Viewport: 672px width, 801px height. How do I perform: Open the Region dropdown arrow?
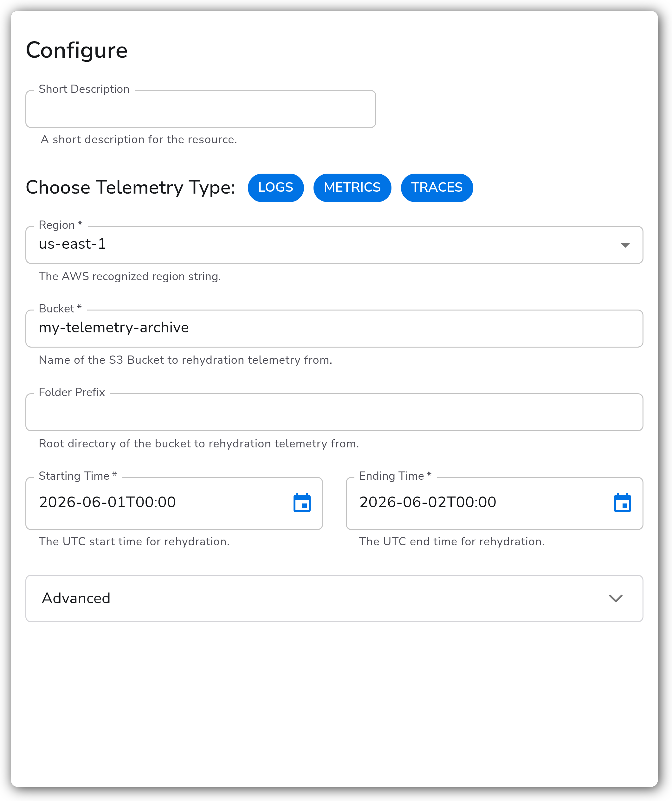pos(625,245)
